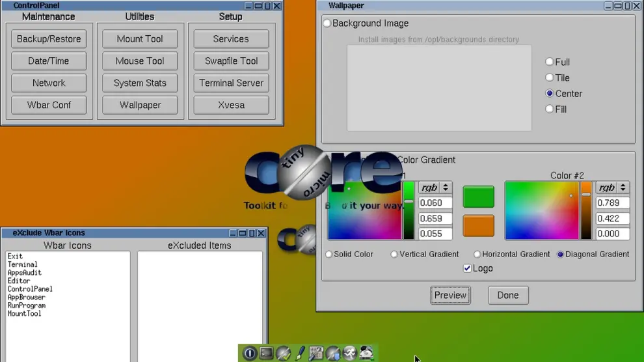Open the MountTool drive icon in dock
The height and width of the screenshot is (362, 644).
(x=366, y=353)
